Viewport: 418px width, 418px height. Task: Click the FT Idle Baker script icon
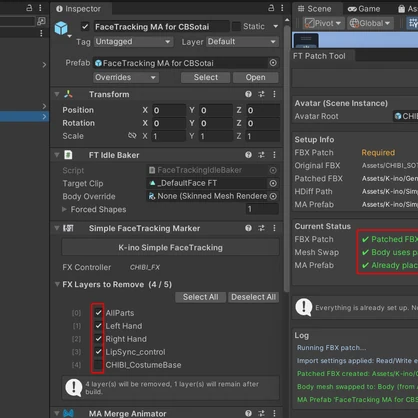(68, 155)
